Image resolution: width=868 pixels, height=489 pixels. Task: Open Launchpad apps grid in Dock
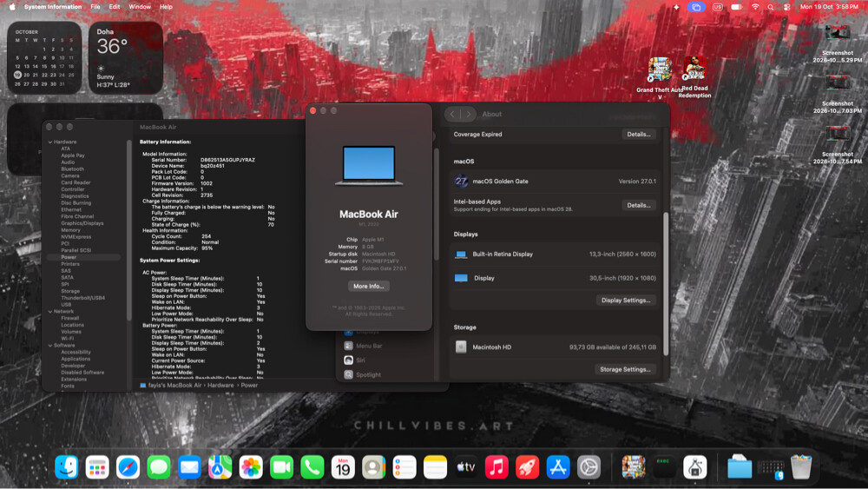click(97, 467)
